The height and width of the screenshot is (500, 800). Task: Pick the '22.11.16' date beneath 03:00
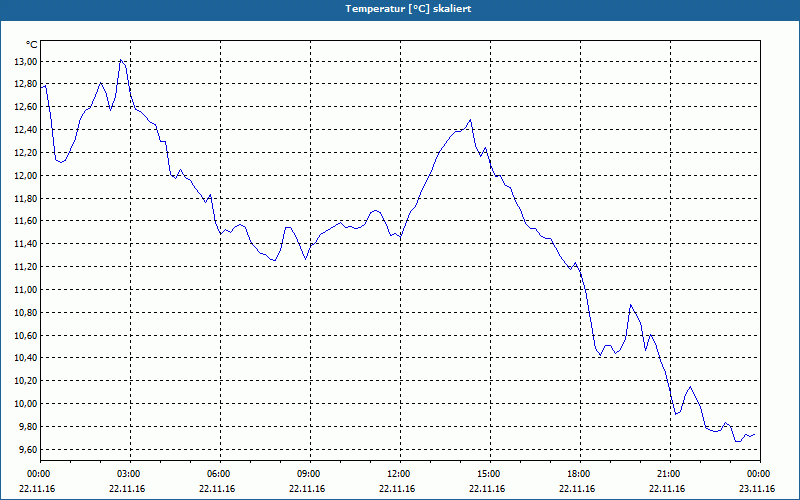[x=127, y=489]
